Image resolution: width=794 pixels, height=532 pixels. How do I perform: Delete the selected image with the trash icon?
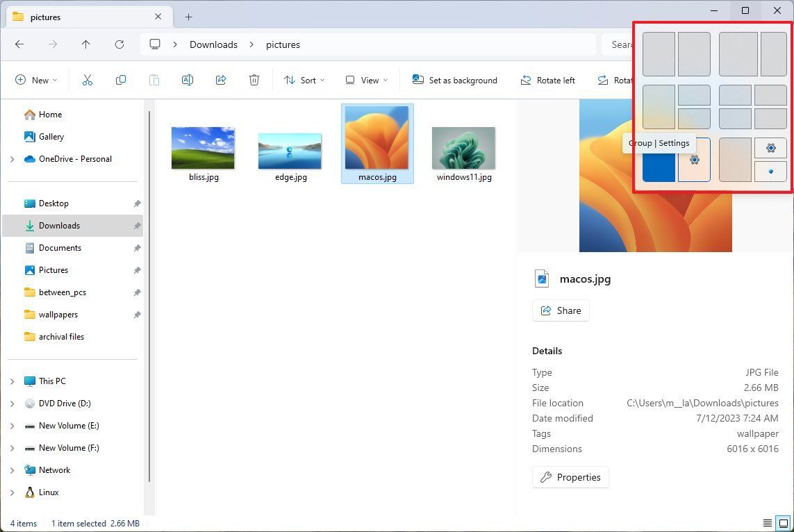click(254, 80)
